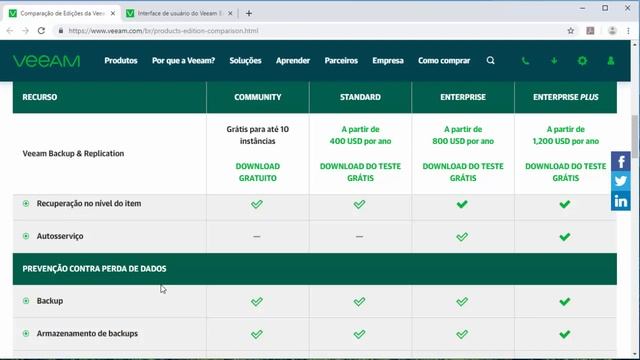640x360 pixels.
Task: Click PREVENÇÃO CONTRA PERDA DE DADOS heading
Action: 94,269
